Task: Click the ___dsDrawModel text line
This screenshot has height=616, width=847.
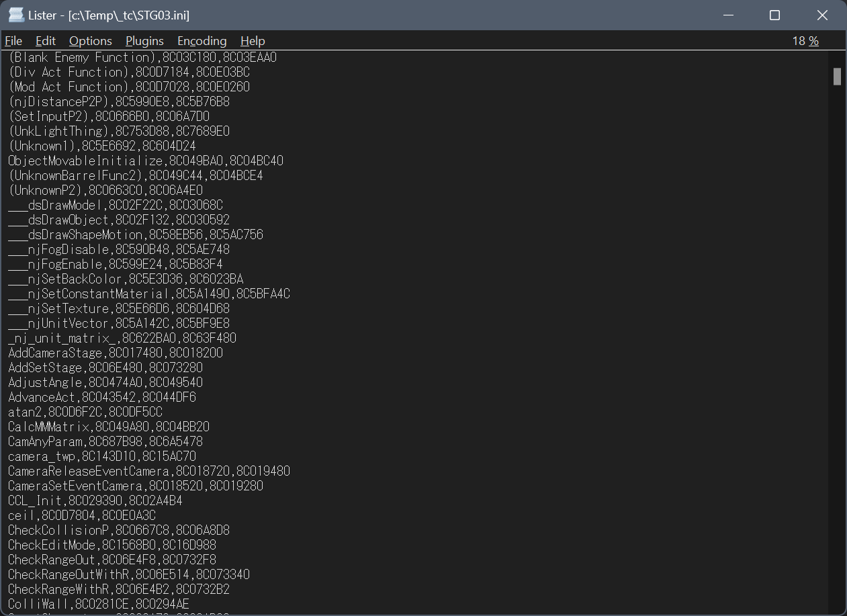Action: tap(115, 205)
